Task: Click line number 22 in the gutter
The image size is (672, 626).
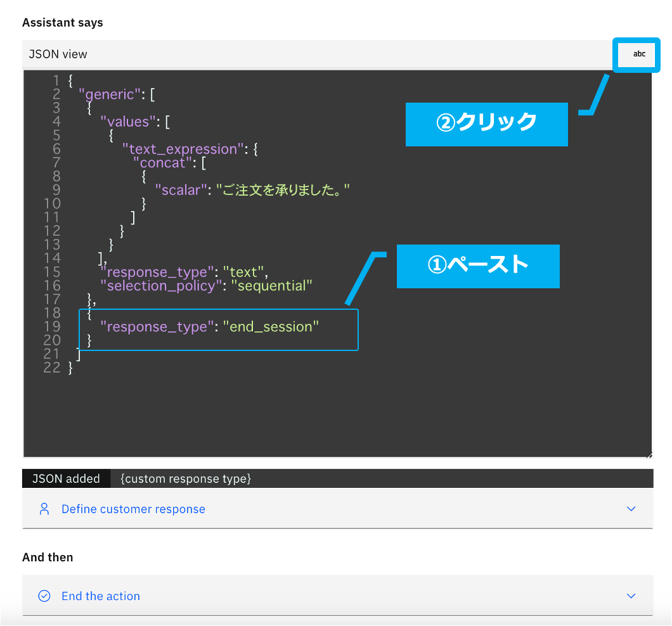Action: point(52,367)
